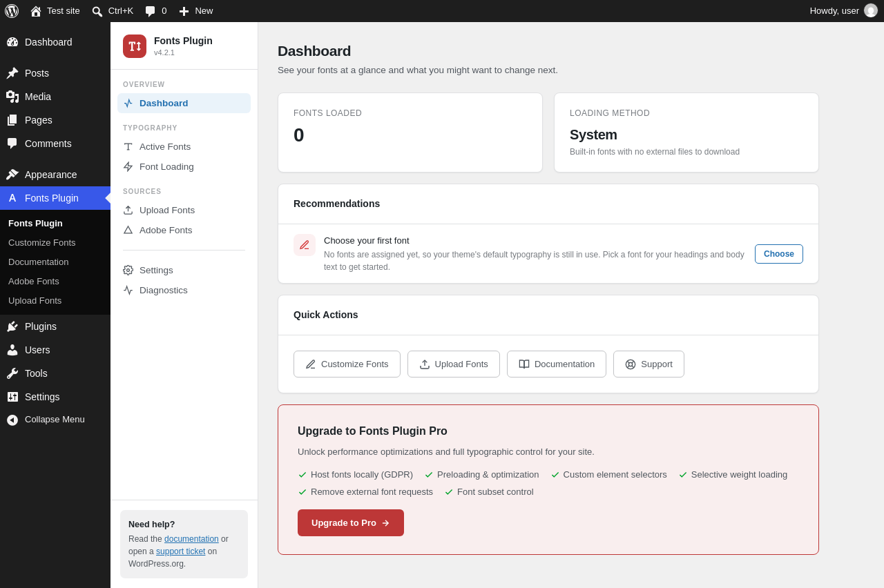
Task: Click the Support quick action button
Action: click(x=648, y=364)
